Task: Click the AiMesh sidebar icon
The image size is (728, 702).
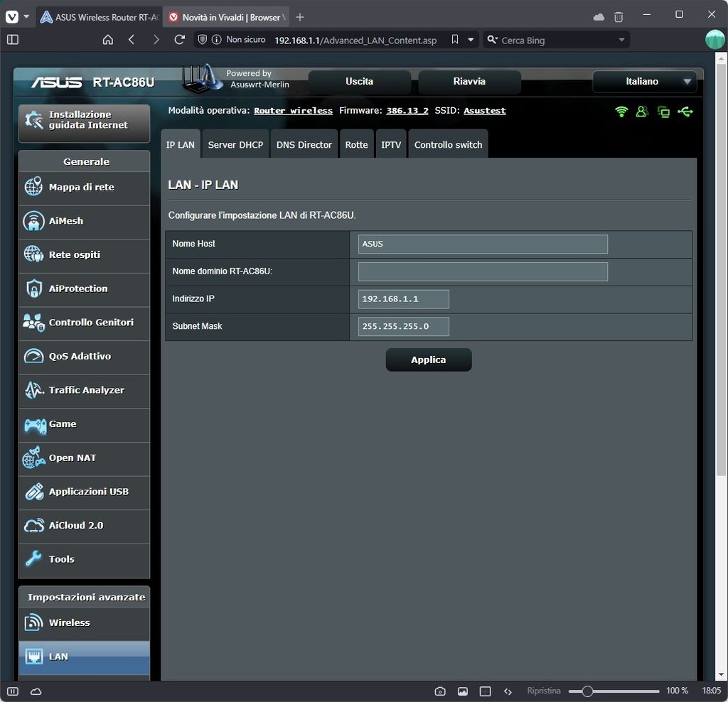Action: pos(33,221)
